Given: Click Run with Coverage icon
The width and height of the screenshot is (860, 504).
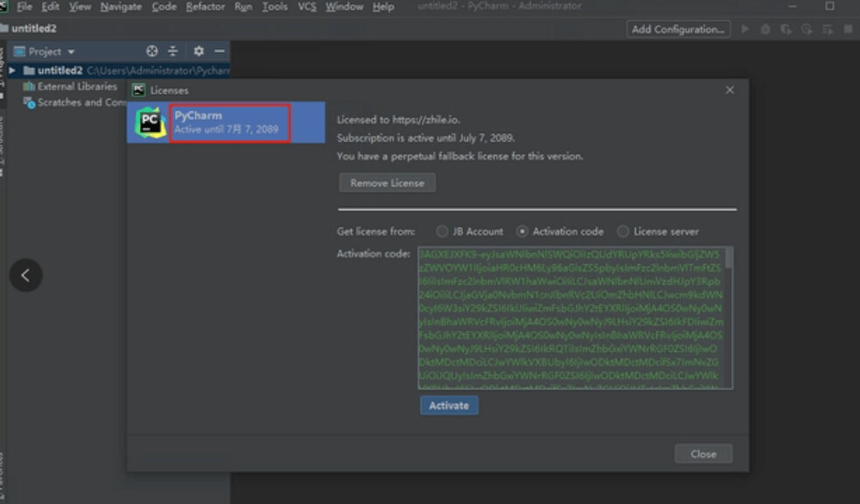Looking at the screenshot, I should point(786,29).
